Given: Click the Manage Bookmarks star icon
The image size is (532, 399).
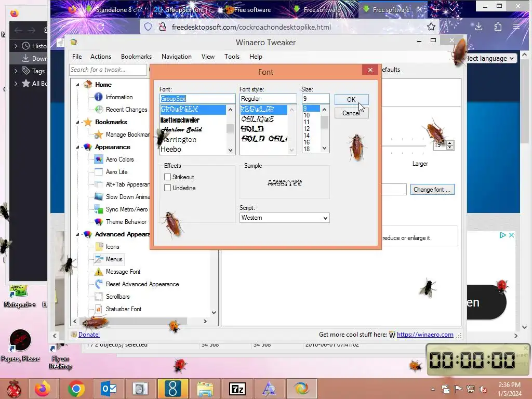Looking at the screenshot, I should (x=99, y=135).
